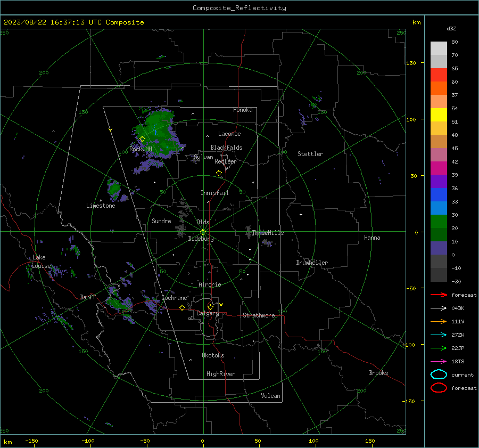Click the Composite_Reflectivity title text

click(240, 8)
